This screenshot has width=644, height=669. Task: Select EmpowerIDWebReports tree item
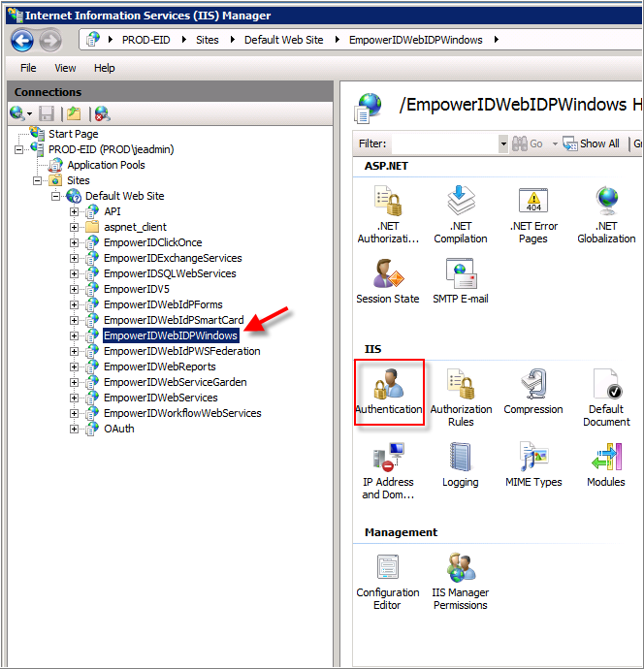[x=160, y=366]
